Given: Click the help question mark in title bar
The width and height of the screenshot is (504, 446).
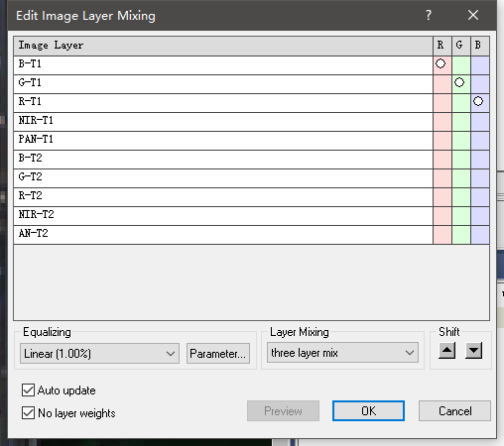Looking at the screenshot, I should point(429,15).
